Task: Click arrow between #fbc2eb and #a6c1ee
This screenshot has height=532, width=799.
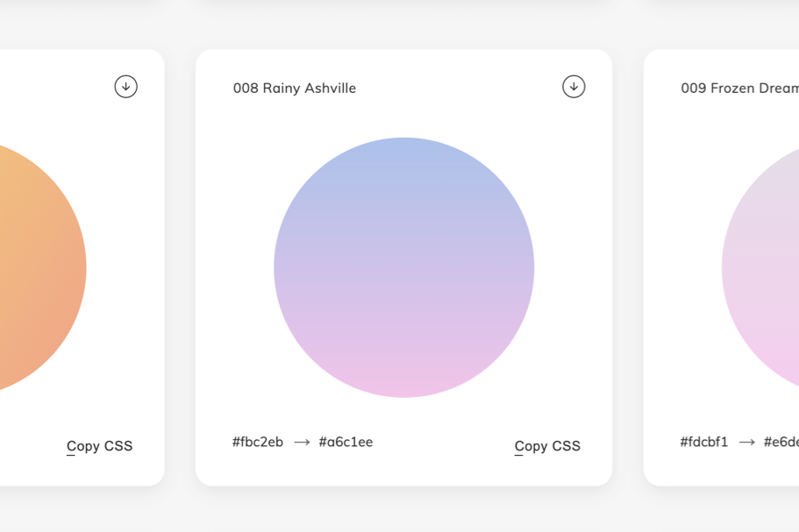Action: [x=302, y=443]
